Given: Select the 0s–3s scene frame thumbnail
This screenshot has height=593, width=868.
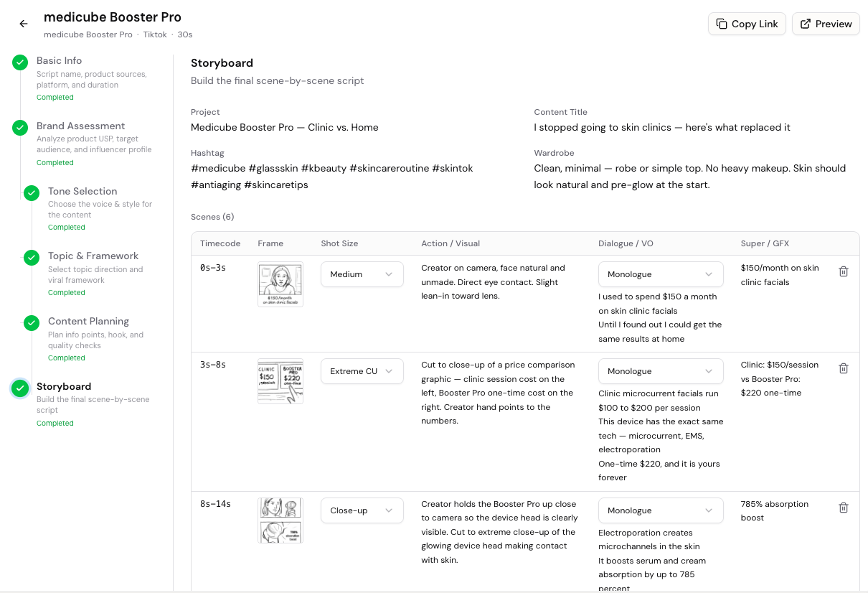Looking at the screenshot, I should coord(280,284).
